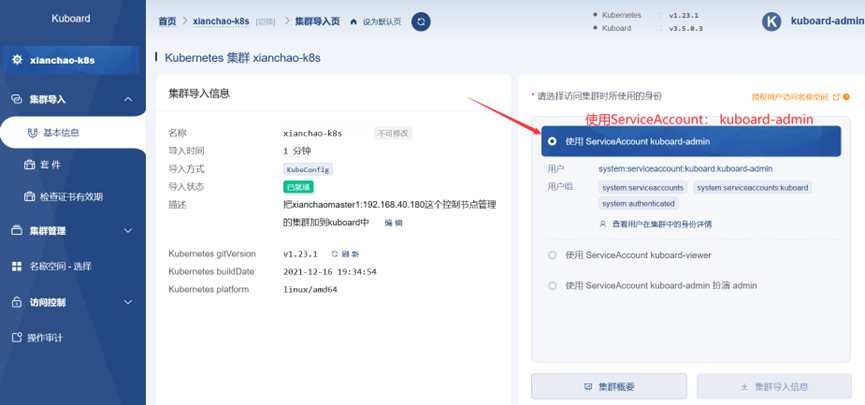The height and width of the screenshot is (405, 865).
Task: Click the icon beside 检查证书有效期
Action: click(29, 197)
